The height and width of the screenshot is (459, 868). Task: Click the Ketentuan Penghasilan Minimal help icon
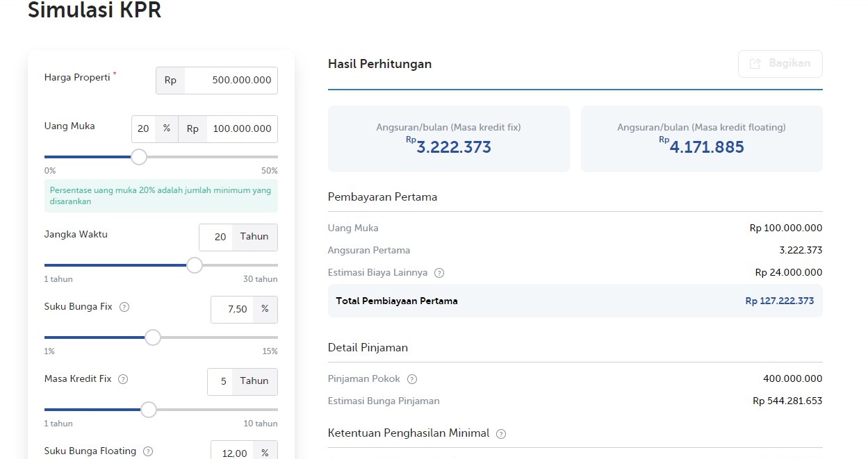[x=500, y=433]
